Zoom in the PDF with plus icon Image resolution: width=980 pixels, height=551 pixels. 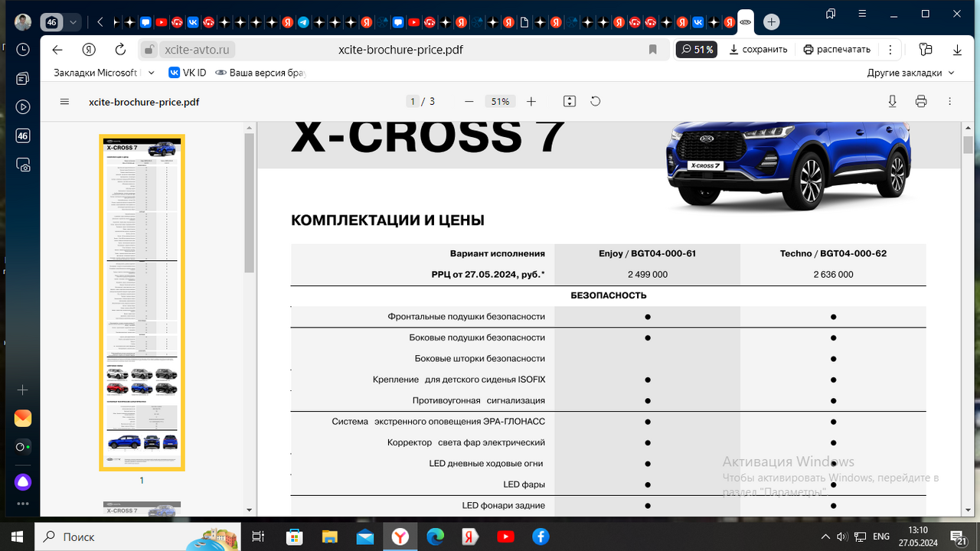tap(531, 102)
